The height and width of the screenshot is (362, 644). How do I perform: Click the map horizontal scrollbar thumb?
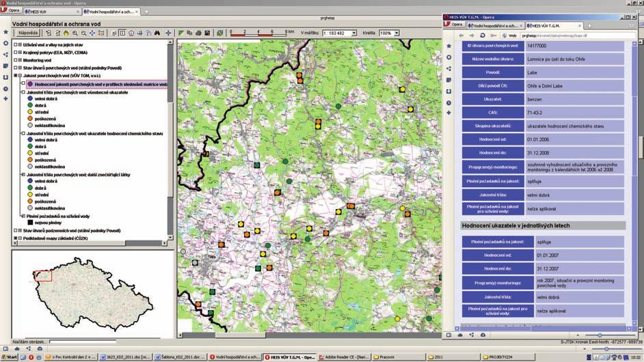tap(240, 335)
